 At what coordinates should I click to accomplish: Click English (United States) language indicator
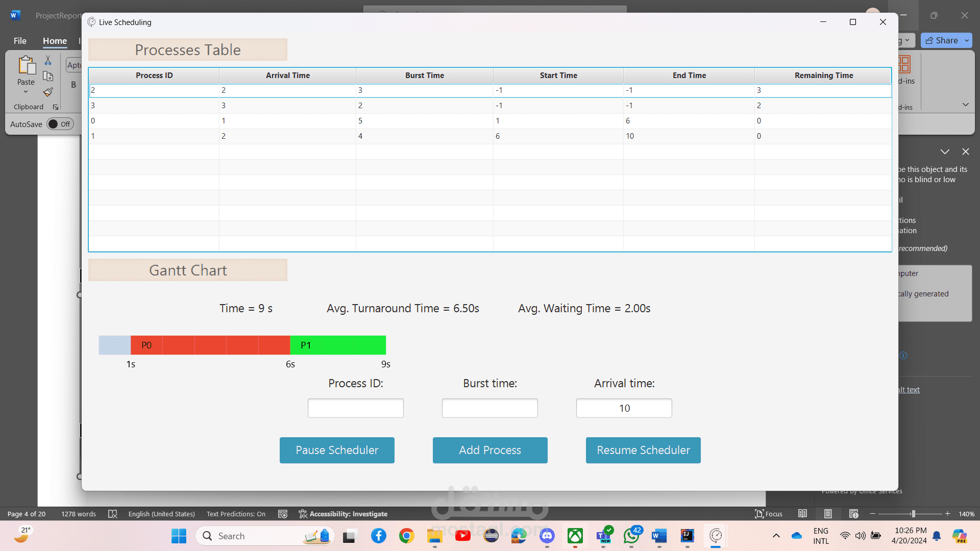tap(162, 514)
